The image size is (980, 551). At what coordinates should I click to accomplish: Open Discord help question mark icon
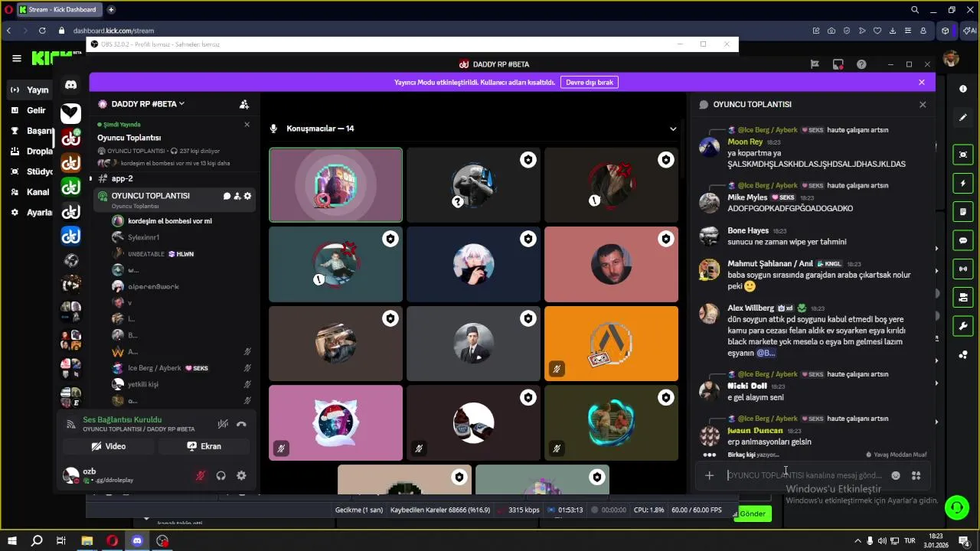(x=861, y=64)
